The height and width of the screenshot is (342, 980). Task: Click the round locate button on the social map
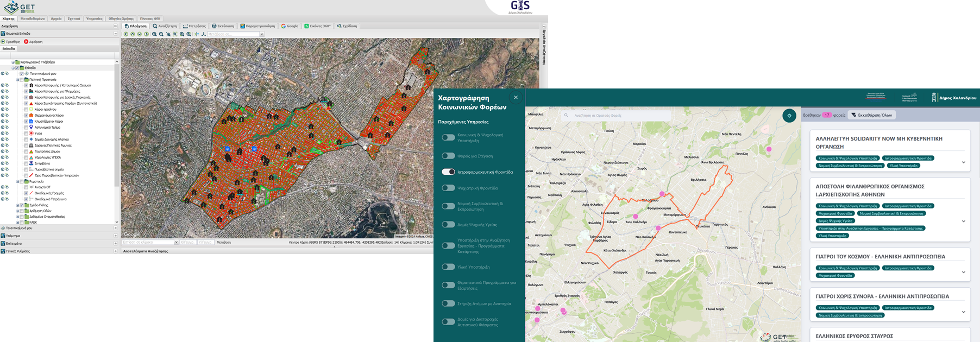[x=789, y=115]
